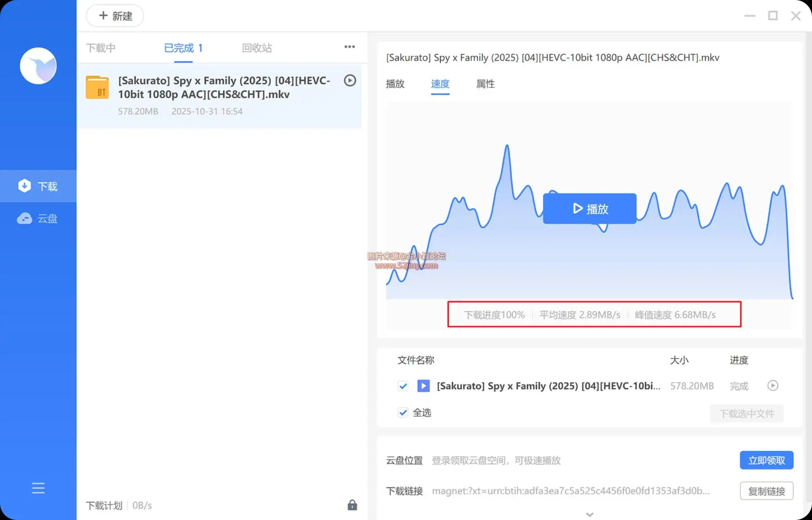Open the 回收站 recycle bin tab
The width and height of the screenshot is (812, 520).
[256, 48]
